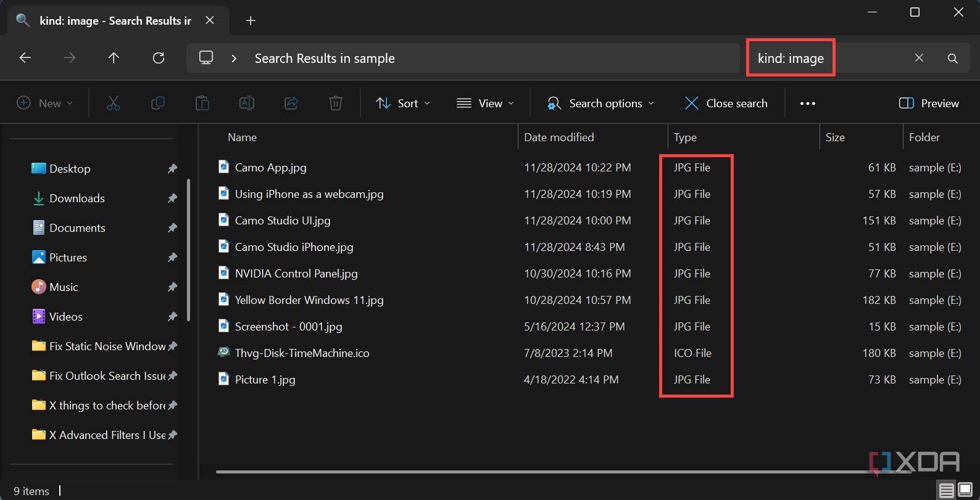Open the Sort dropdown

pos(403,103)
